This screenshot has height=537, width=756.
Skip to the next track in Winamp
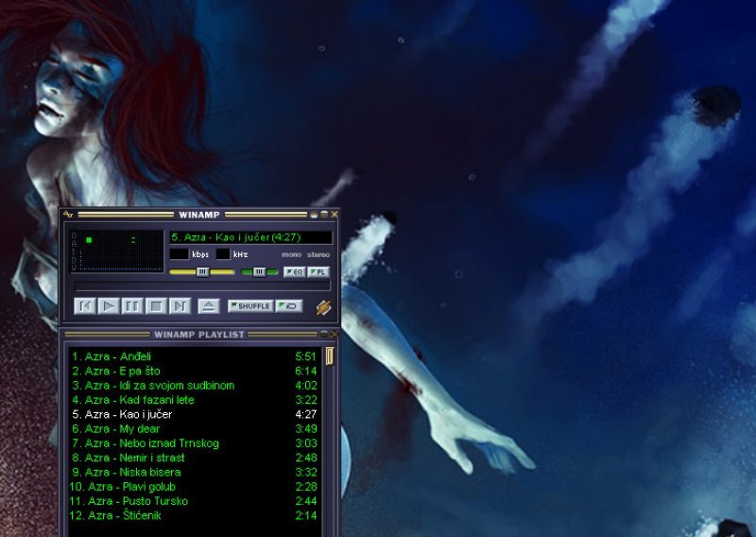click(180, 306)
